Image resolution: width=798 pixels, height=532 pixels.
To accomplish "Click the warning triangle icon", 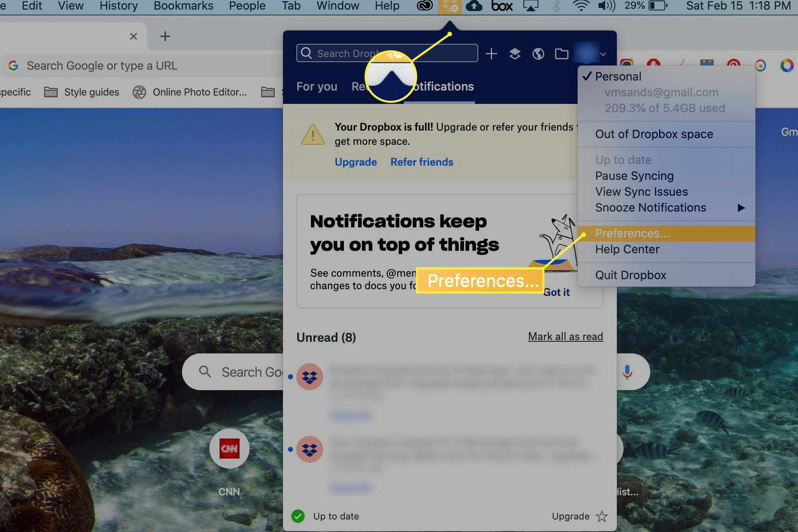I will pyautogui.click(x=313, y=134).
